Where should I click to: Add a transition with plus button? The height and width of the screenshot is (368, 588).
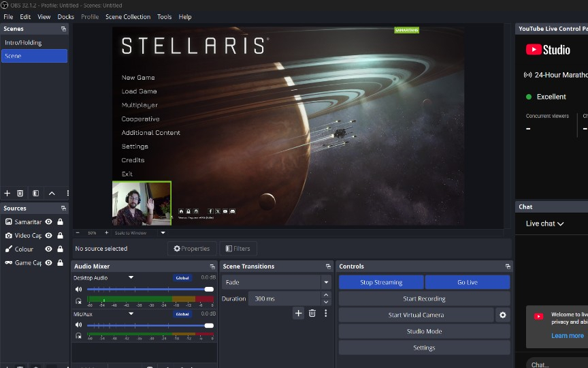coord(299,313)
